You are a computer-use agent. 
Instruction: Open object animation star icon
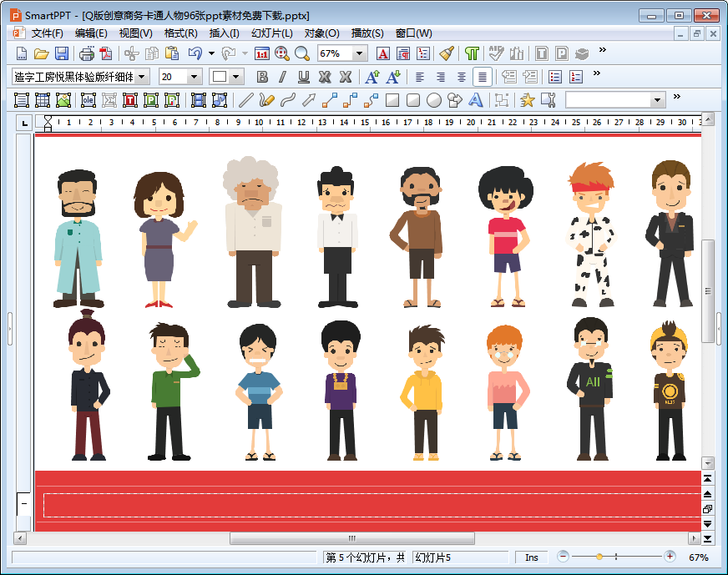pyautogui.click(x=527, y=100)
